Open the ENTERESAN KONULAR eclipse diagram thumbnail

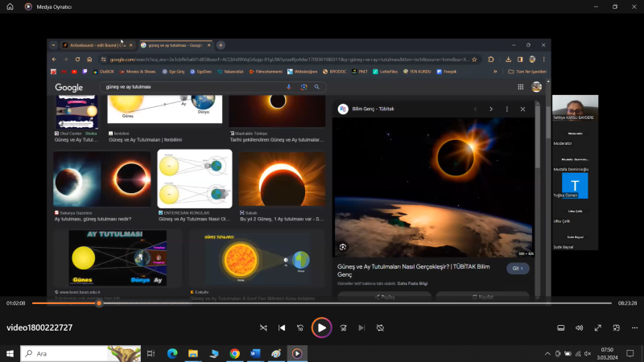195,179
